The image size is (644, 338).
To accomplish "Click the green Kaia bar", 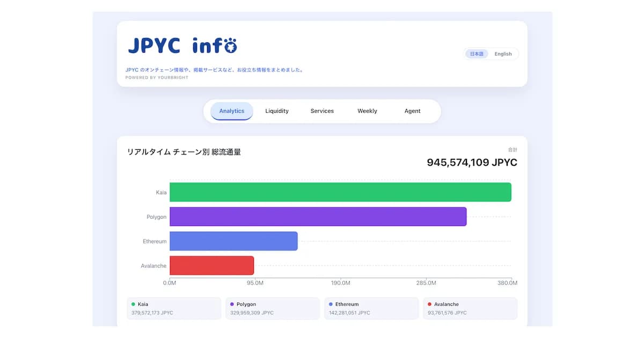I will click(340, 192).
